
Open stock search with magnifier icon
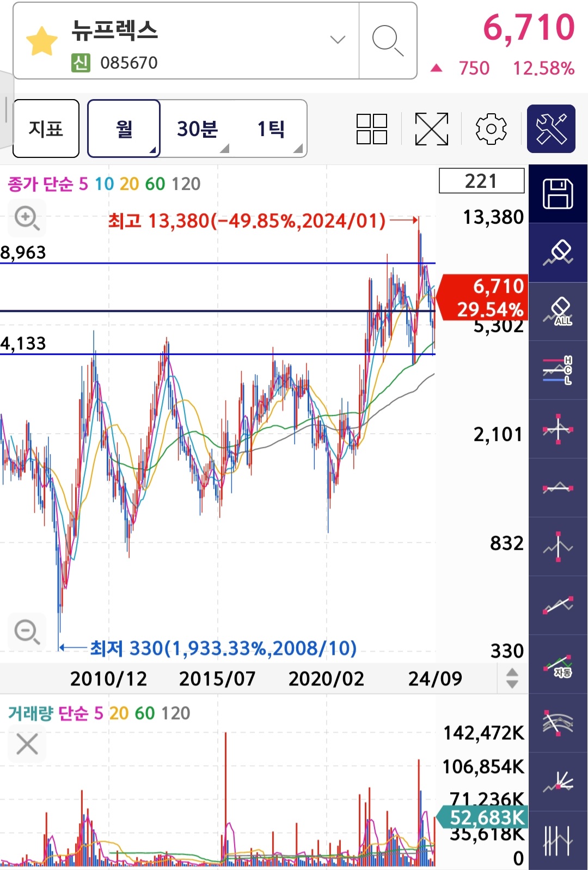pos(388,41)
